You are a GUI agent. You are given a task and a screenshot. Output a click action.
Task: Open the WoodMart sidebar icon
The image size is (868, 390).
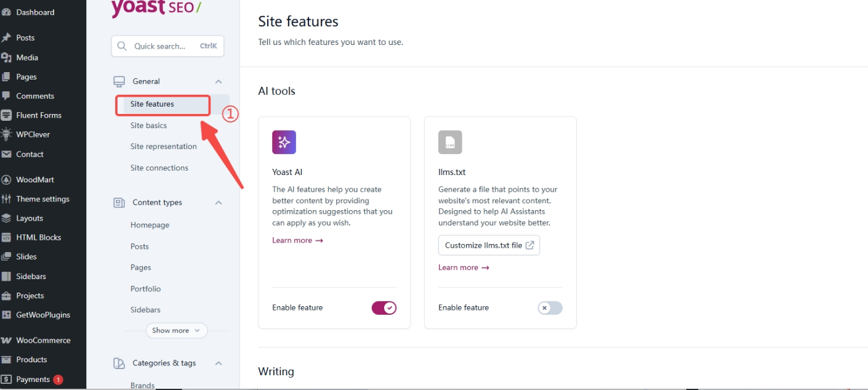7,179
